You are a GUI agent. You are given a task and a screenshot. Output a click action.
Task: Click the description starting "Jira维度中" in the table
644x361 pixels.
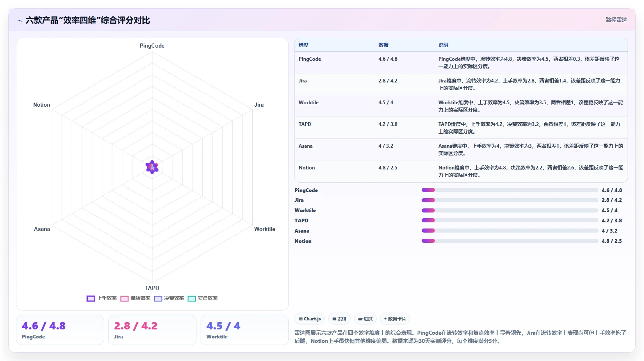(x=530, y=85)
